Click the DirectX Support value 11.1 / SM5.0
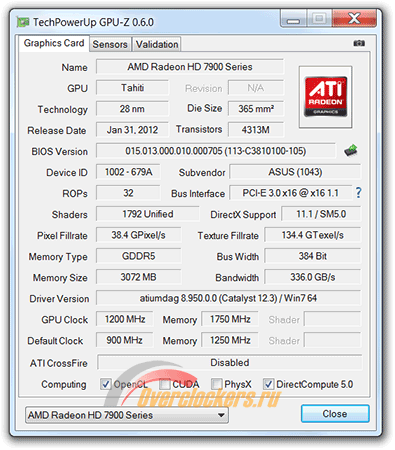 [x=321, y=214]
